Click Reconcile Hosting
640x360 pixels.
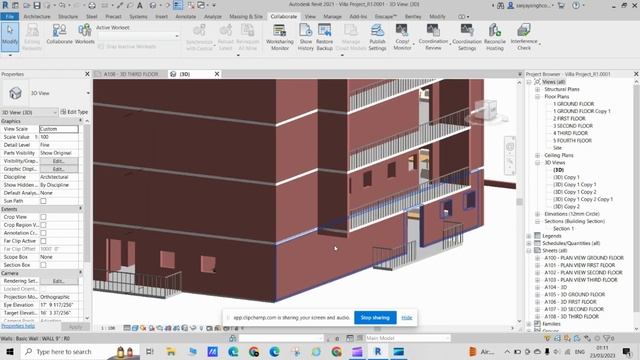495,37
